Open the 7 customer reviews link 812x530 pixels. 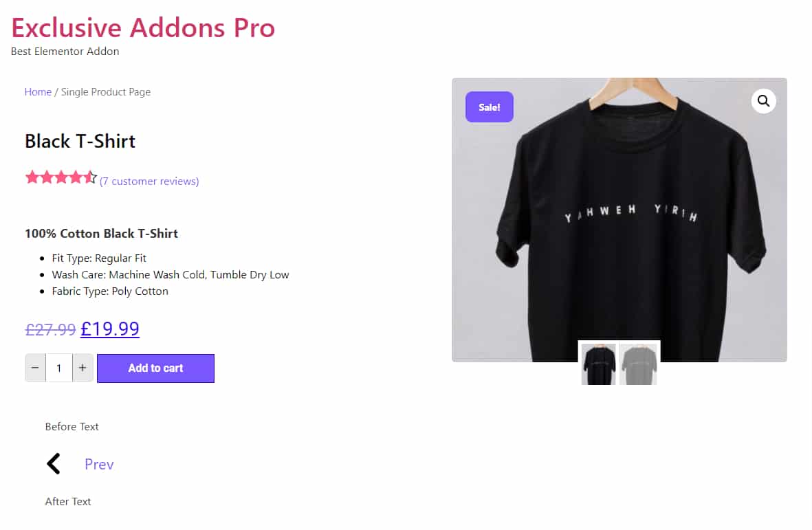tap(149, 181)
